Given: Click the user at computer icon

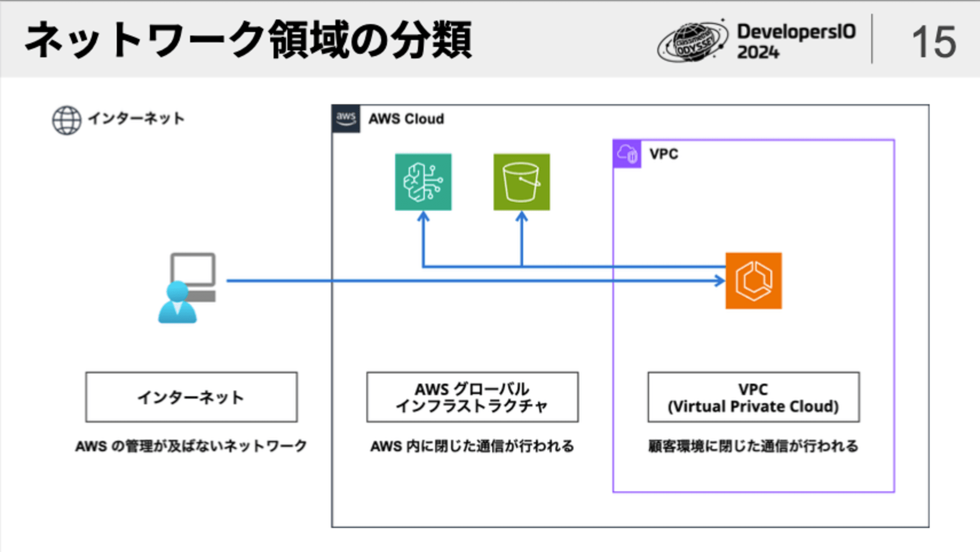Looking at the screenshot, I should [x=187, y=288].
